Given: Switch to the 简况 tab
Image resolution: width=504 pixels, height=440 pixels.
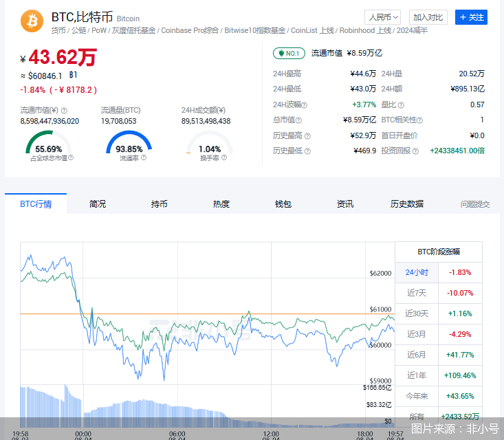Looking at the screenshot, I should point(98,204).
